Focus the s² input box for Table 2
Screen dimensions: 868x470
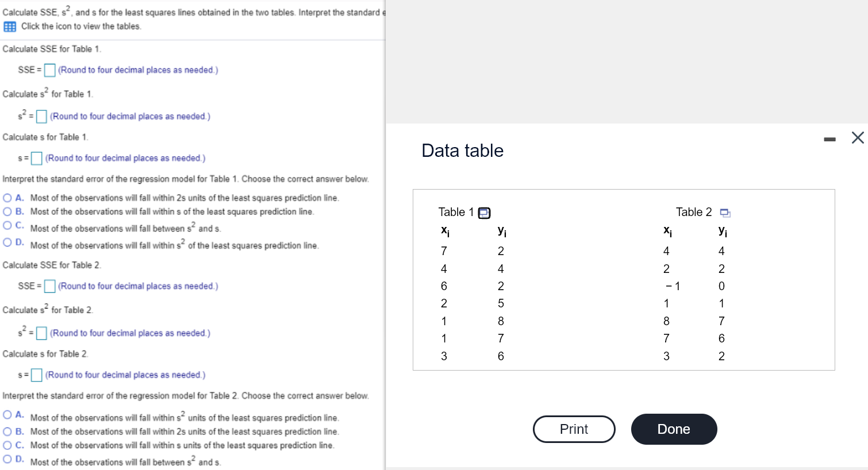41,333
